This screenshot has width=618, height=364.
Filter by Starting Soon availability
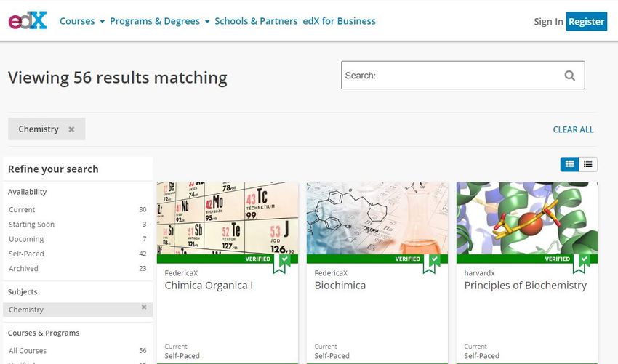coord(78,225)
